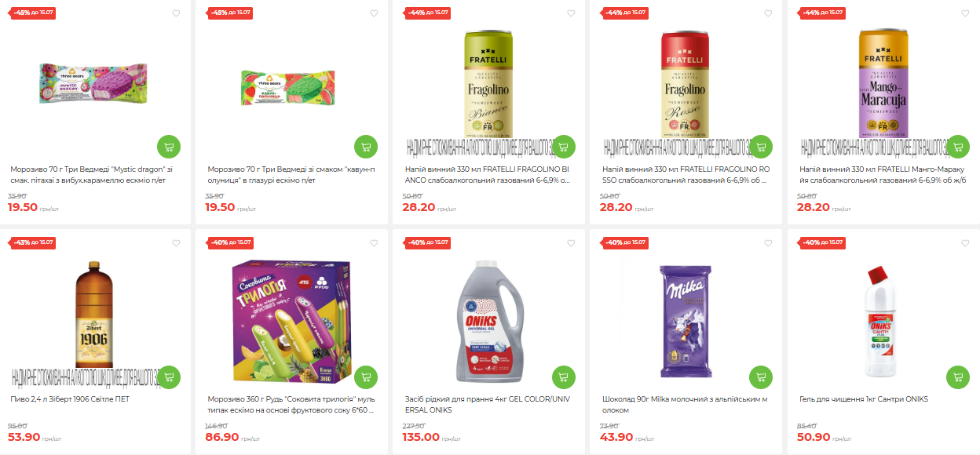Add Fragolino Rosso drink to cart
The image size is (980, 455).
click(x=761, y=147)
